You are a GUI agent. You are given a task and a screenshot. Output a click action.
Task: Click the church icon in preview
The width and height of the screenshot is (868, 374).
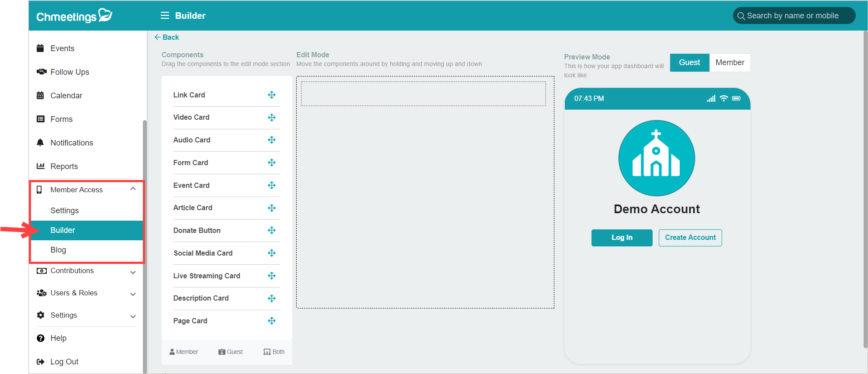pos(656,158)
